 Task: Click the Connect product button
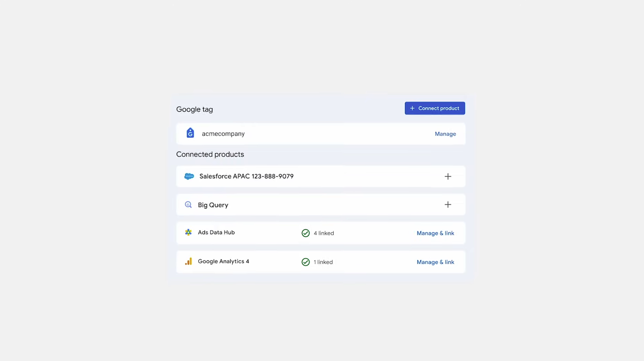click(435, 108)
